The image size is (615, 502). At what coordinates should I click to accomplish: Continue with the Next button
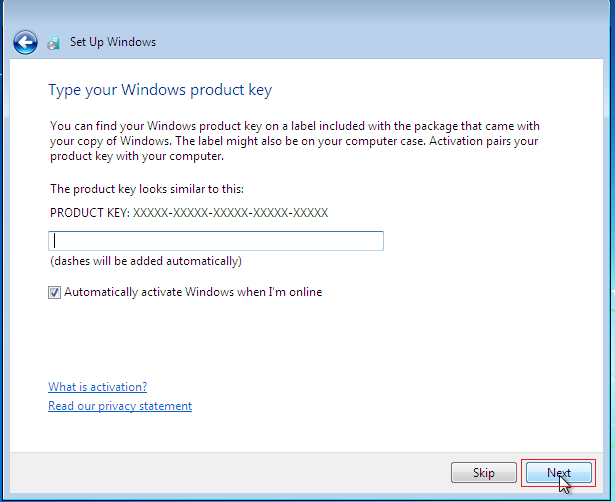coord(559,473)
